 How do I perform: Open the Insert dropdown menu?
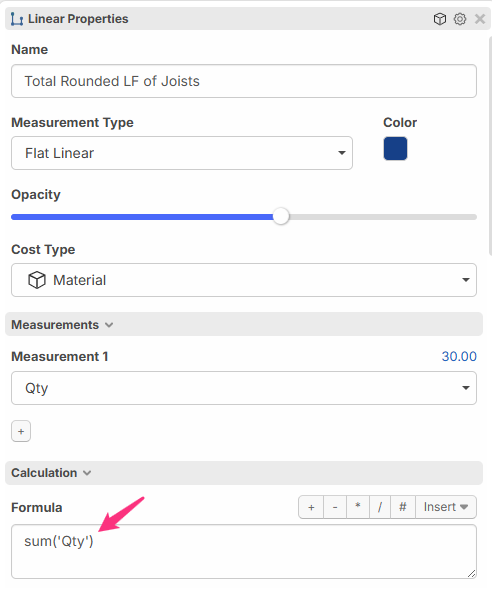pyautogui.click(x=446, y=507)
